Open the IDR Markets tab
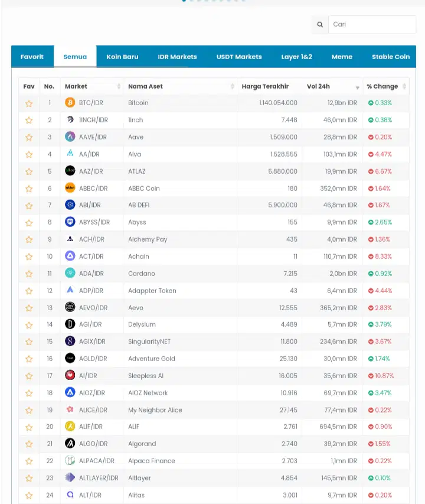The height and width of the screenshot is (504, 425). click(177, 57)
